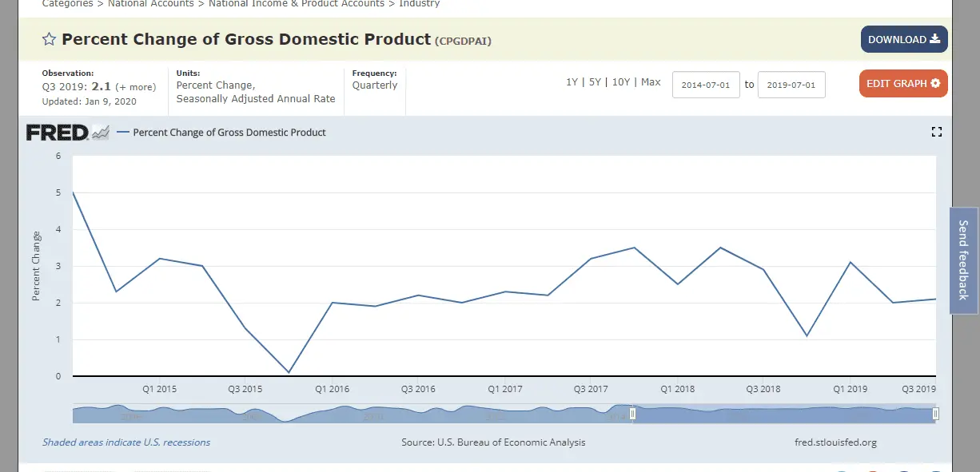Click the Shaded areas indicate U.S. recessions link
Screen dimensions: 980x472
click(126, 442)
